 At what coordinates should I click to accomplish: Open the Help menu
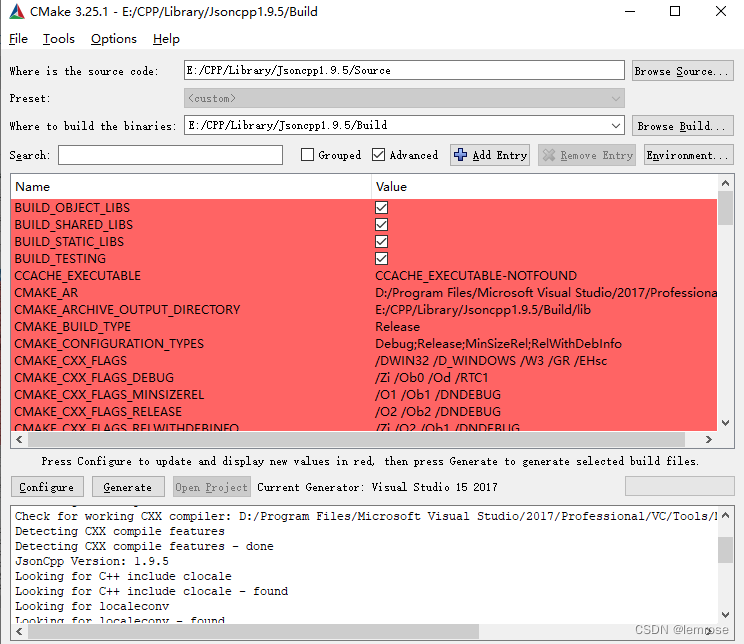(166, 39)
